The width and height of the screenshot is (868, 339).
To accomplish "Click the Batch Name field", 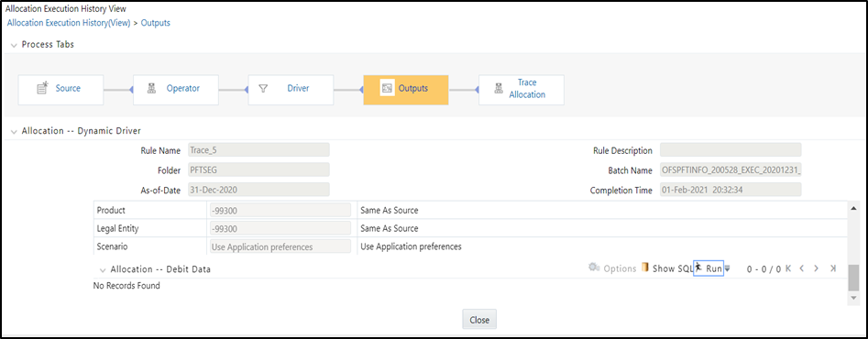I will click(731, 169).
